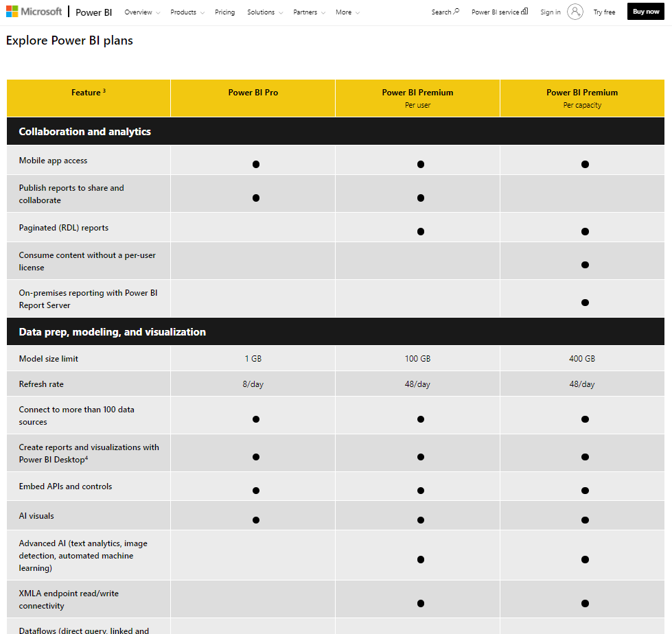Click the Microsoft logo

pos(34,12)
